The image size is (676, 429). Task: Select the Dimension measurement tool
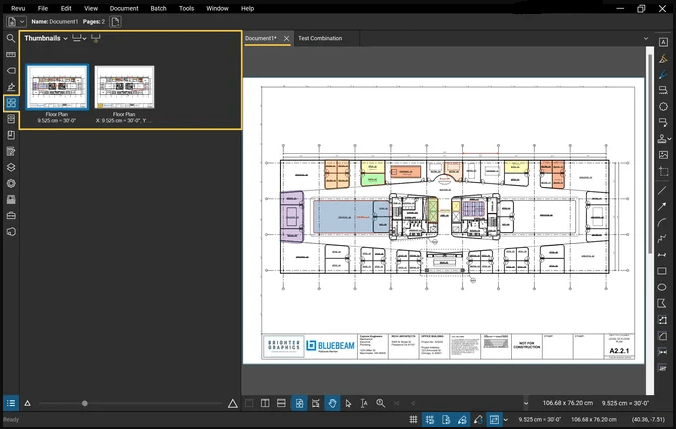pos(662,255)
